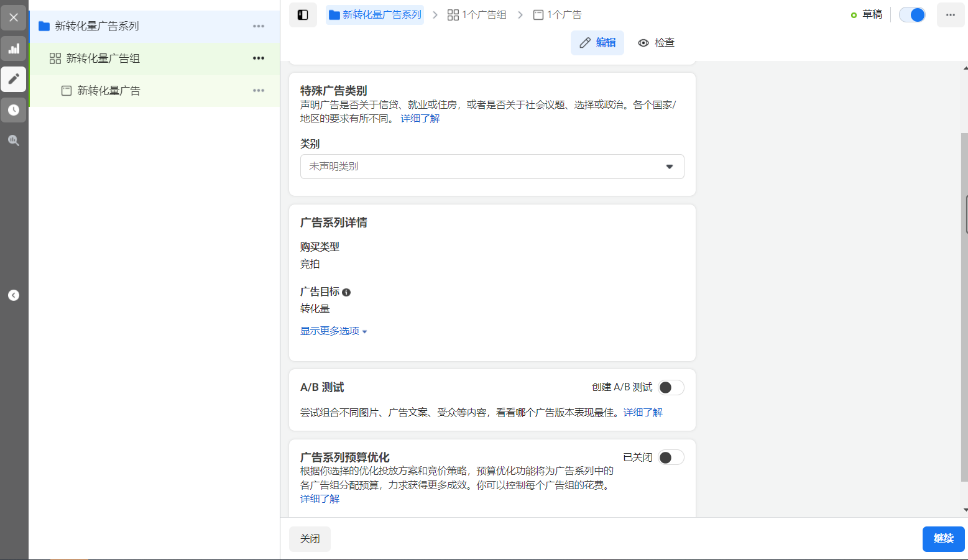Toggle the navigation panel icon beside breadcrumbs

pos(303,14)
